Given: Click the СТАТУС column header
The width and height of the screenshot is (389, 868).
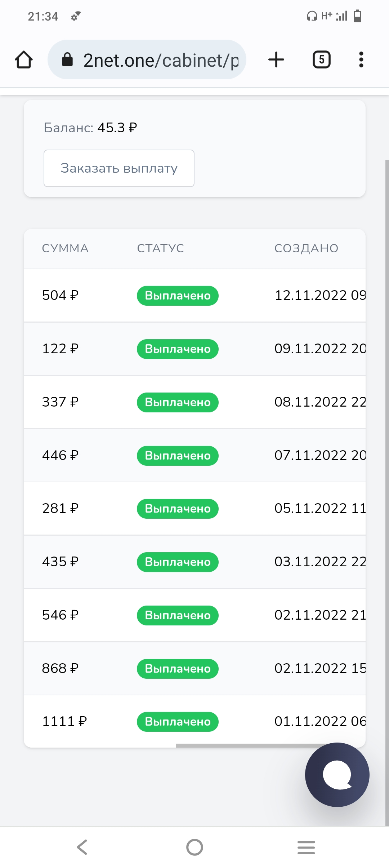Looking at the screenshot, I should tap(161, 248).
